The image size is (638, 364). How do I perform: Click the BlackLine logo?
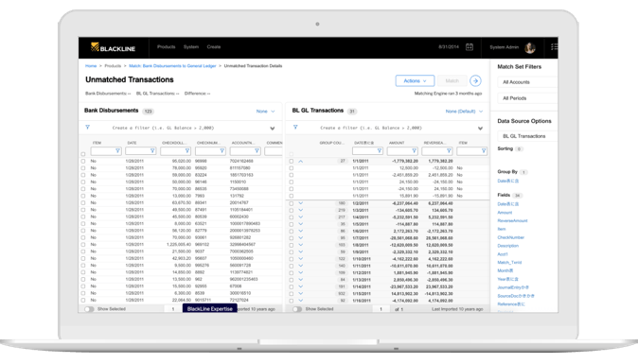coord(113,47)
